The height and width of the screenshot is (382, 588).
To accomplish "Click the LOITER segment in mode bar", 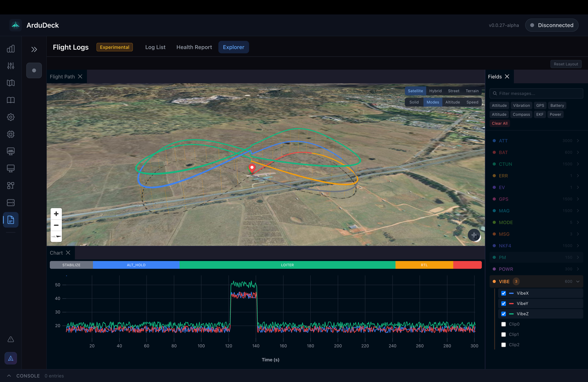I will 287,265.
